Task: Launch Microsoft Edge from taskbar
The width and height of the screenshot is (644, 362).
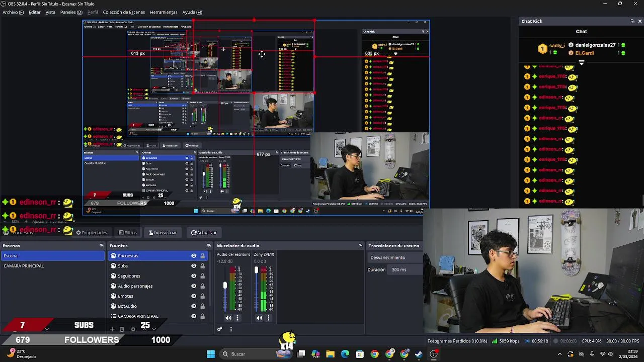Action: tap(345, 354)
